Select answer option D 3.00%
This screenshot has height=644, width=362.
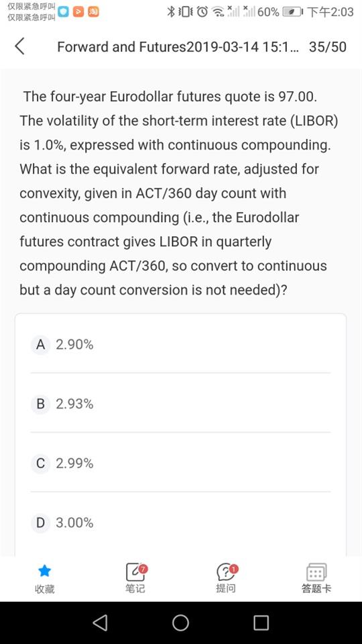pyautogui.click(x=180, y=523)
